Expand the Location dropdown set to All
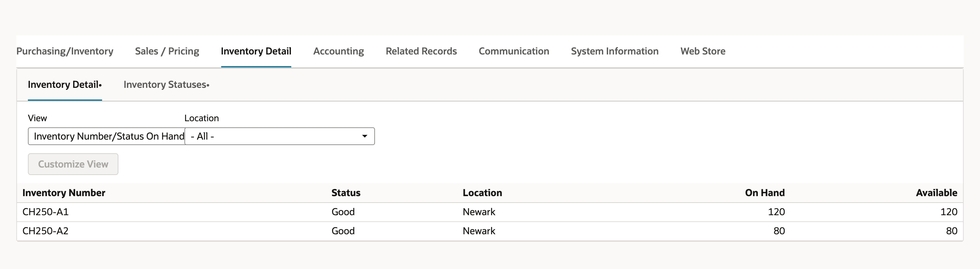Viewport: 980px width, 269px height. (280, 136)
